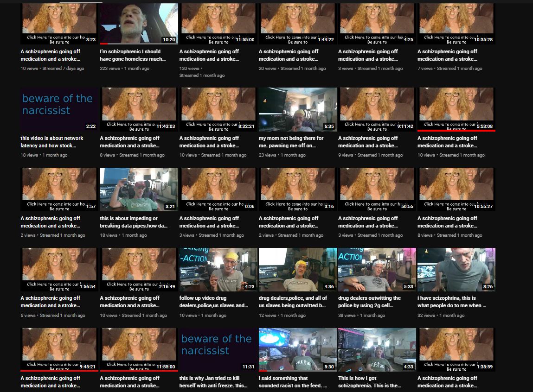Open the 9:45:21 stream thumbnail

pos(59,349)
